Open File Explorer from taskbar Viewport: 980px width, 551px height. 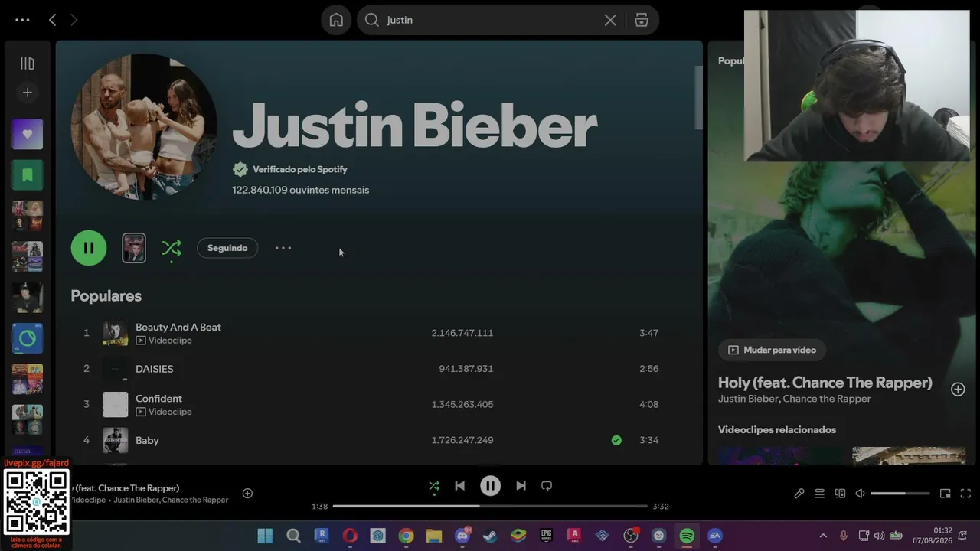pos(434,536)
